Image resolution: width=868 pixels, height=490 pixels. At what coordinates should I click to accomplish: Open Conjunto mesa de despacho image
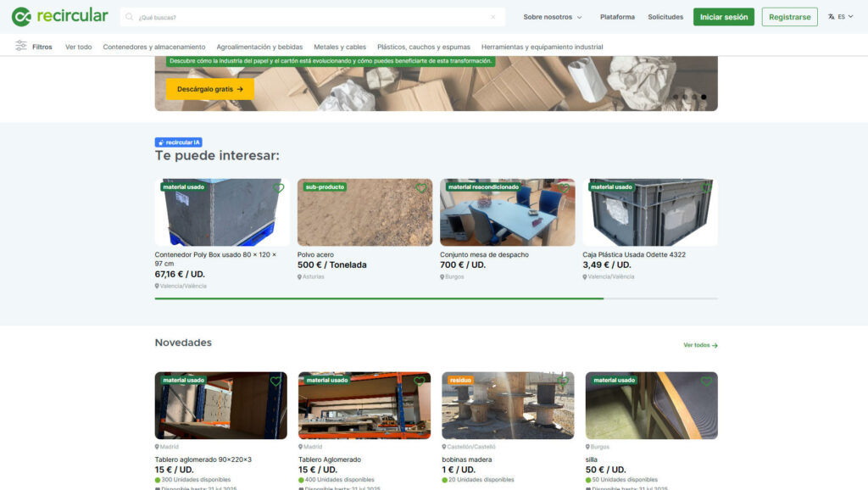tap(508, 212)
